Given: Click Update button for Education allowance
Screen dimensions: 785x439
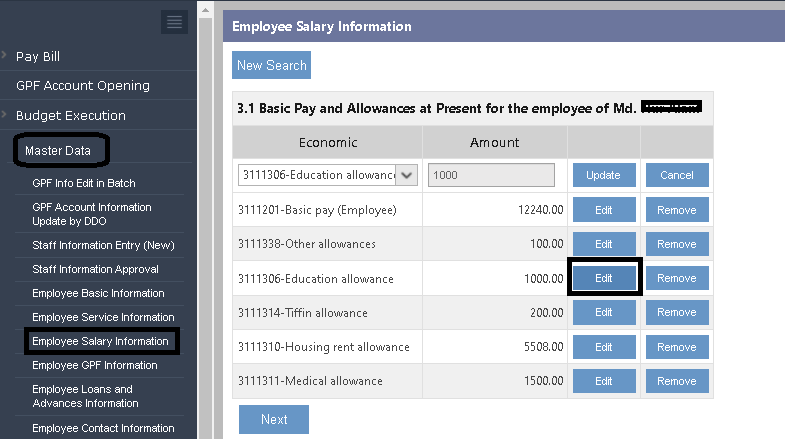Looking at the screenshot, I should click(603, 175).
